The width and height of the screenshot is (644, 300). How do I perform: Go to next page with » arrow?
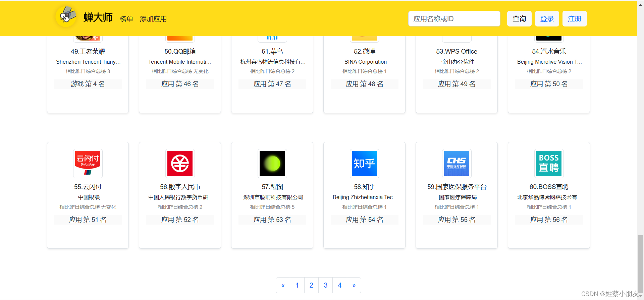(354, 285)
